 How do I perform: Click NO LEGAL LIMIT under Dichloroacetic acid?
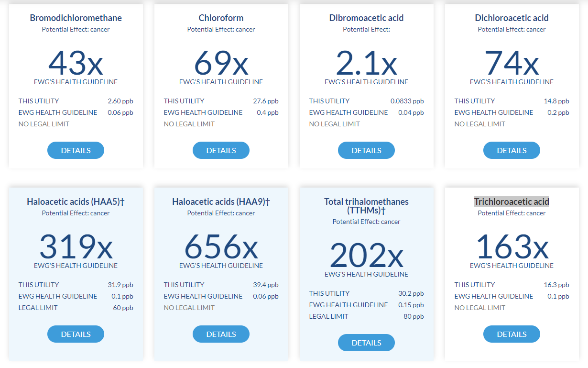480,124
